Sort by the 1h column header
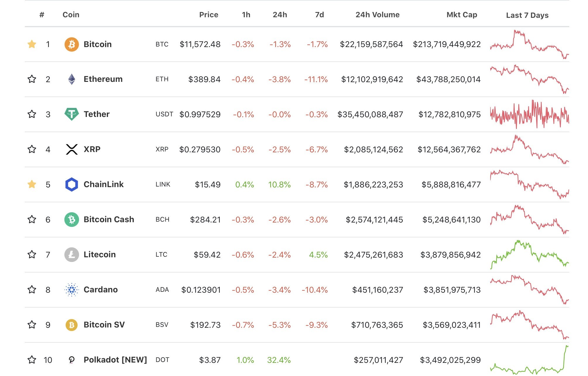588x376 pixels. tap(246, 15)
